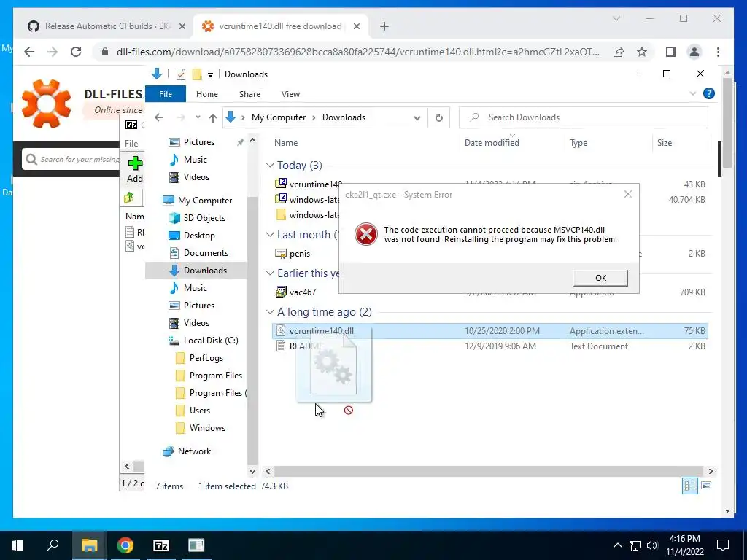747x560 pixels.
Task: Open the recent locations dropdown in Explorer
Action: click(x=198, y=117)
